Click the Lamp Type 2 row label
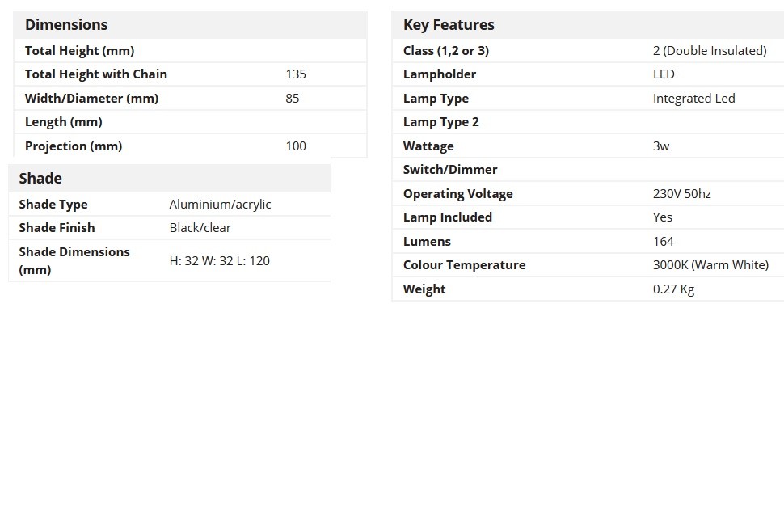Image resolution: width=784 pixels, height=532 pixels. (441, 122)
